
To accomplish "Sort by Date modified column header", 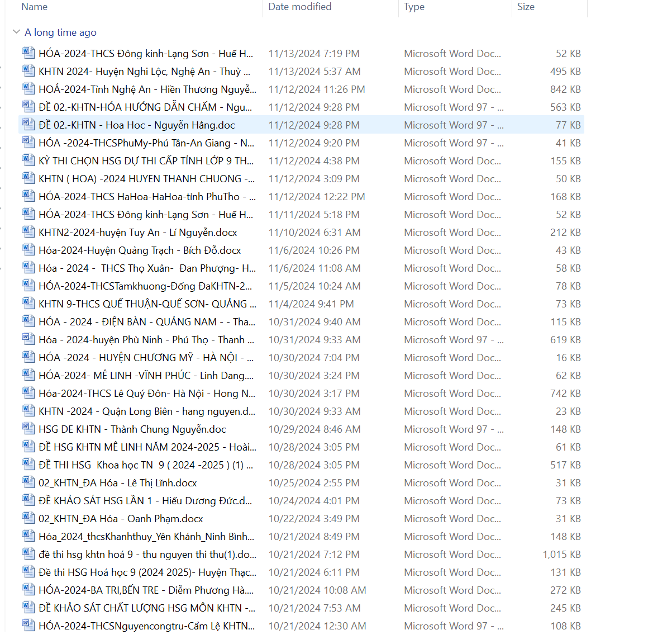I will point(300,7).
